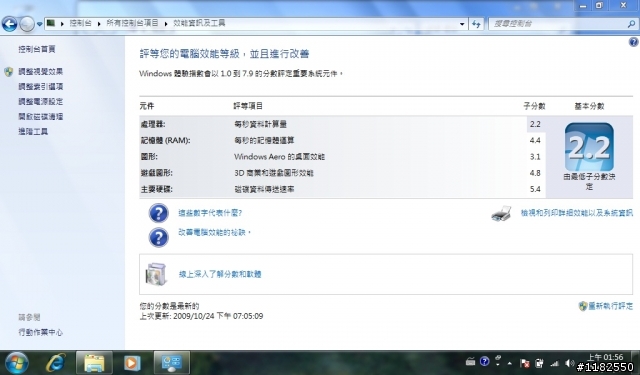Click the processor subscore 2.2 cell

click(x=535, y=124)
